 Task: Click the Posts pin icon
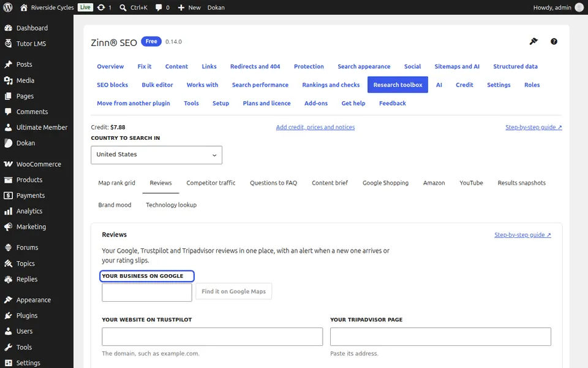[x=8, y=64]
